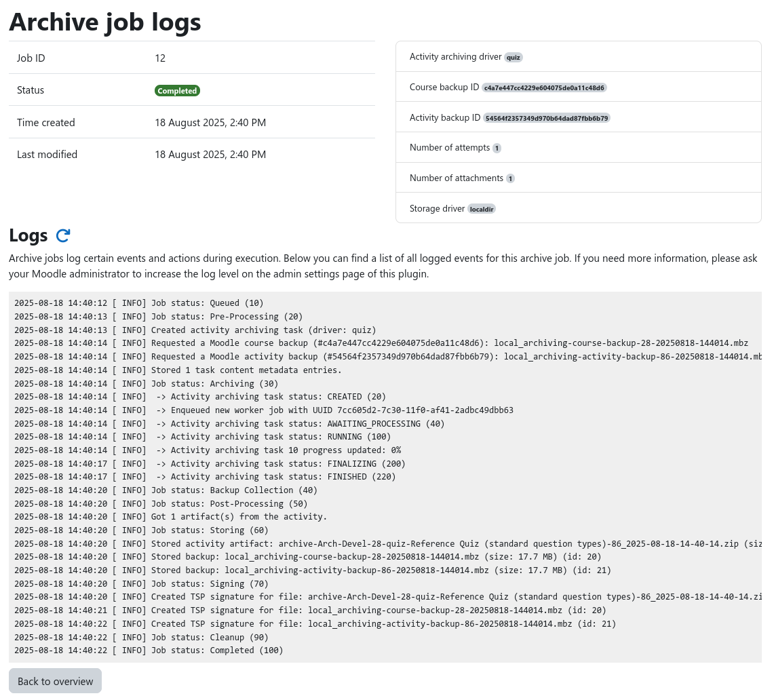Click the logs description paragraph
This screenshot has height=700, width=774.
pyautogui.click(x=383, y=266)
